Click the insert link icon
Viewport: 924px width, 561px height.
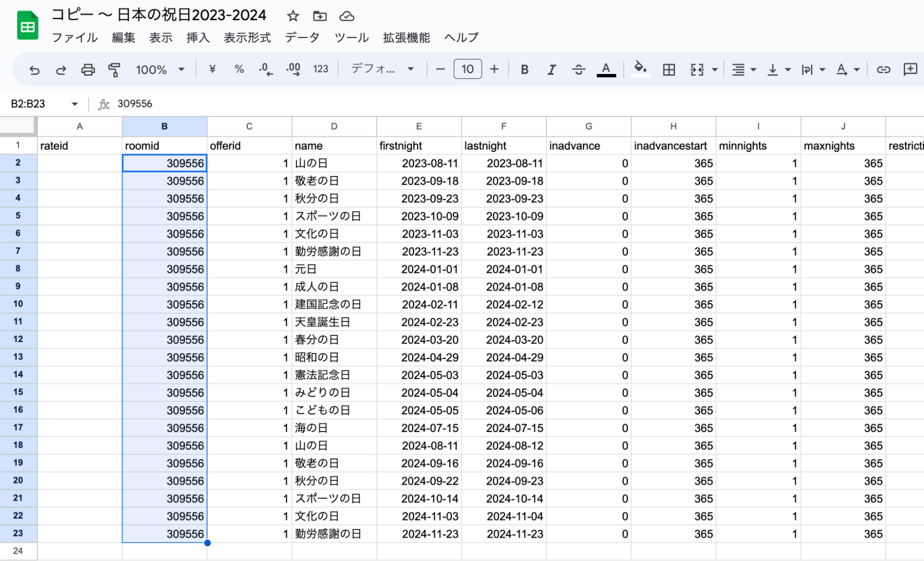[x=883, y=69]
